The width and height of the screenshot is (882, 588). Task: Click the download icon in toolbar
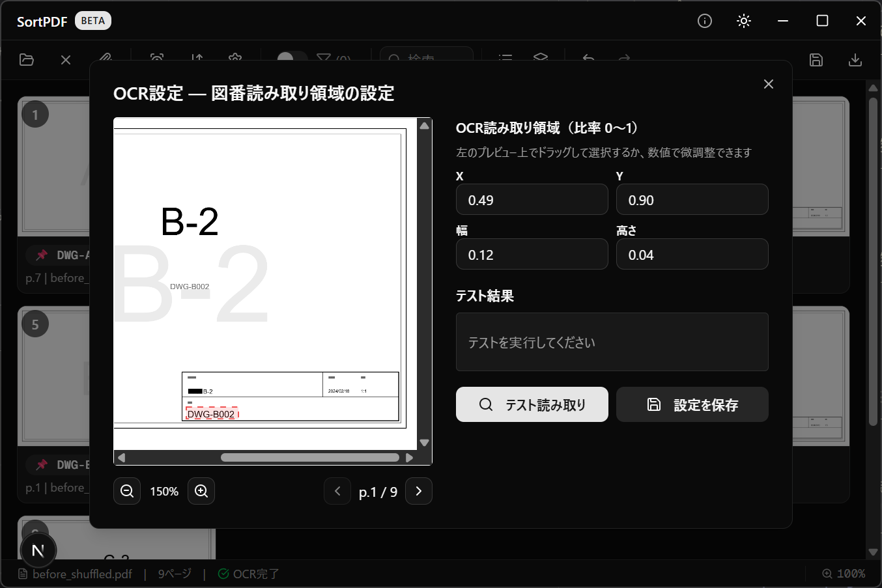855,60
